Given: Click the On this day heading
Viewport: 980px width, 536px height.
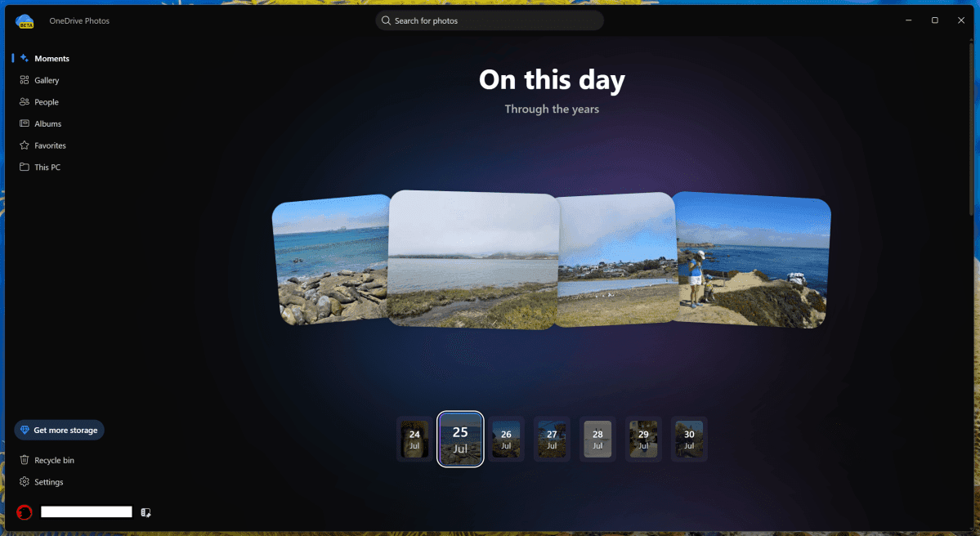Looking at the screenshot, I should point(552,80).
